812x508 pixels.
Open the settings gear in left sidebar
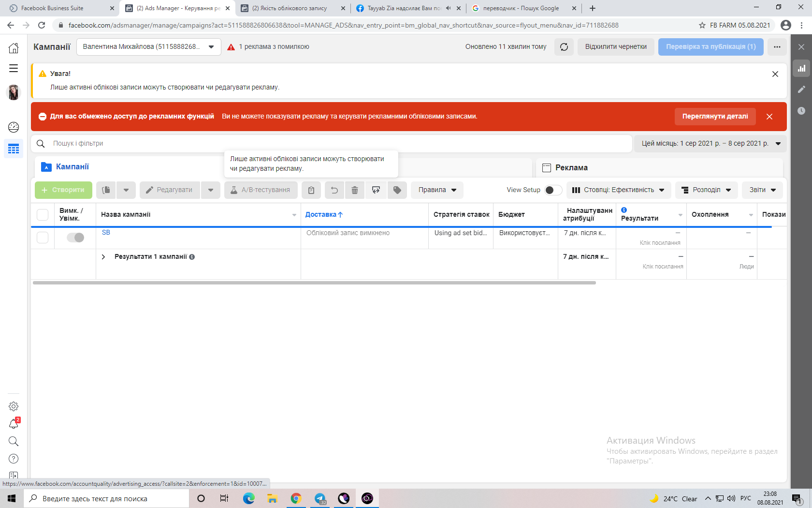14,406
